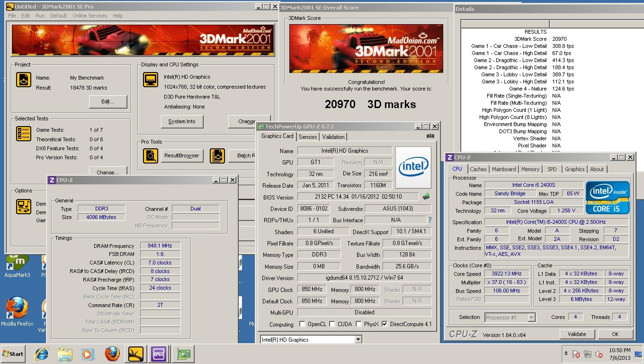This screenshot has height=364, width=644.
Task: Click the Intel Core i5 logo in CPU-Z
Action: 608,197
